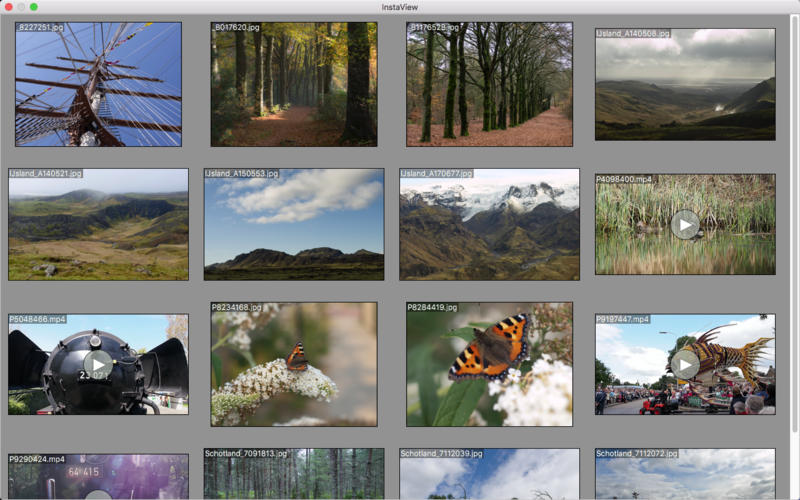Click the green fullscreen window button

[x=34, y=7]
